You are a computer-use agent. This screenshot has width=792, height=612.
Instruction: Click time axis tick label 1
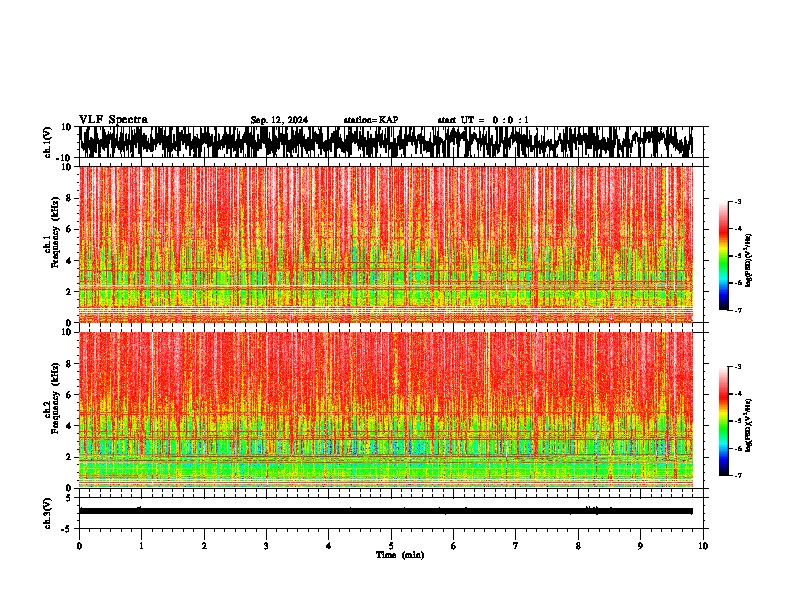pyautogui.click(x=141, y=546)
